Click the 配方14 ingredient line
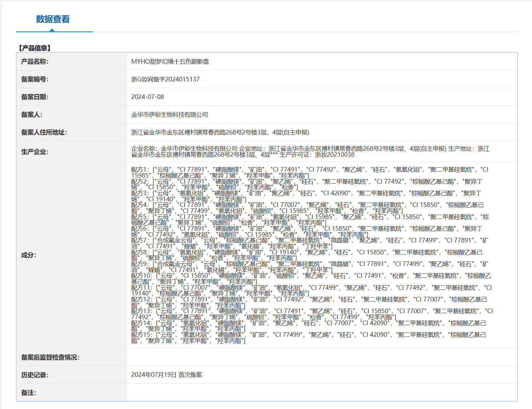Image resolution: width=532 pixels, height=409 pixels. (309, 326)
